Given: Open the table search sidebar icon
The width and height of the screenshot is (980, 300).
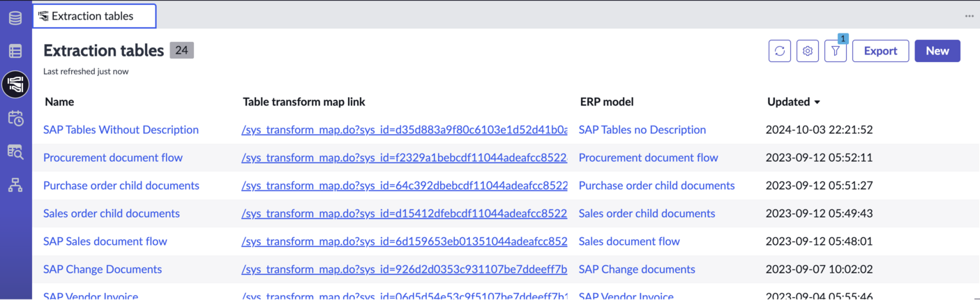Looking at the screenshot, I should 15,151.
